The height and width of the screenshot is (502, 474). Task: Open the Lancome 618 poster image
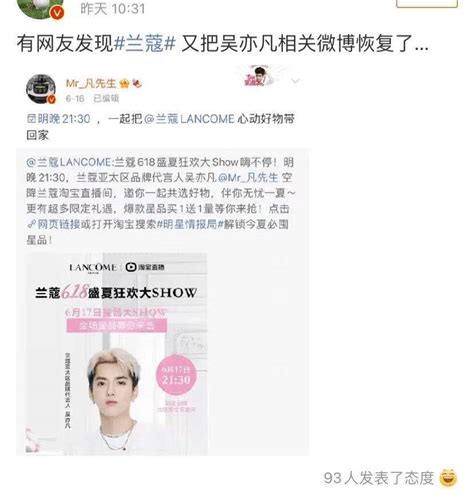(117, 354)
